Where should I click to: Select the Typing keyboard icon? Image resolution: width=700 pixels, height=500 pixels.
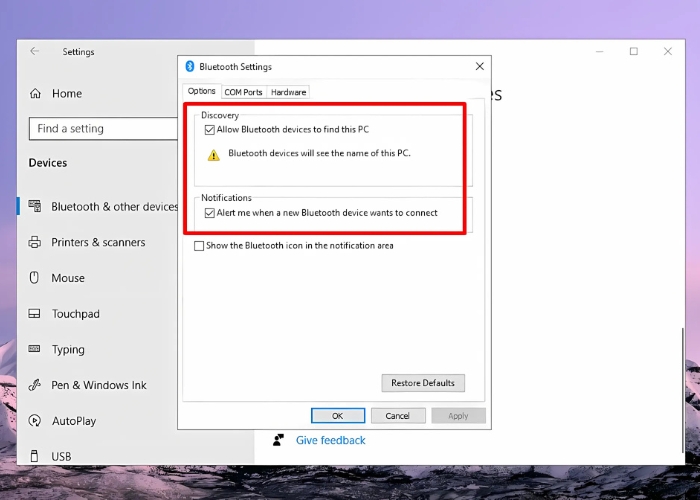pyautogui.click(x=34, y=350)
